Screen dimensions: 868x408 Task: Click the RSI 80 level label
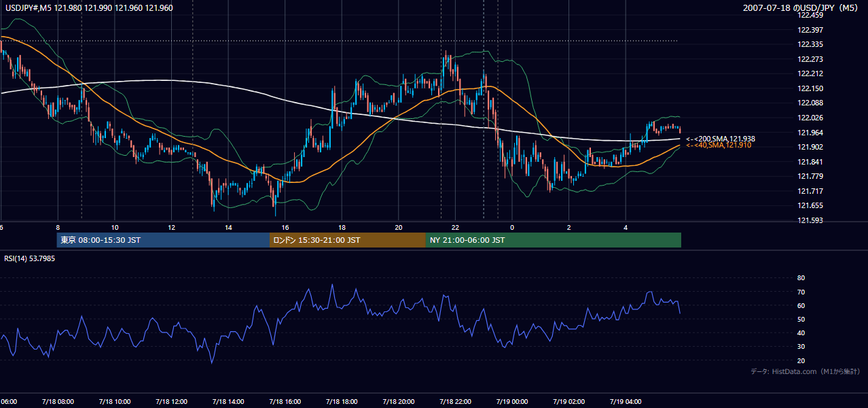(801, 278)
